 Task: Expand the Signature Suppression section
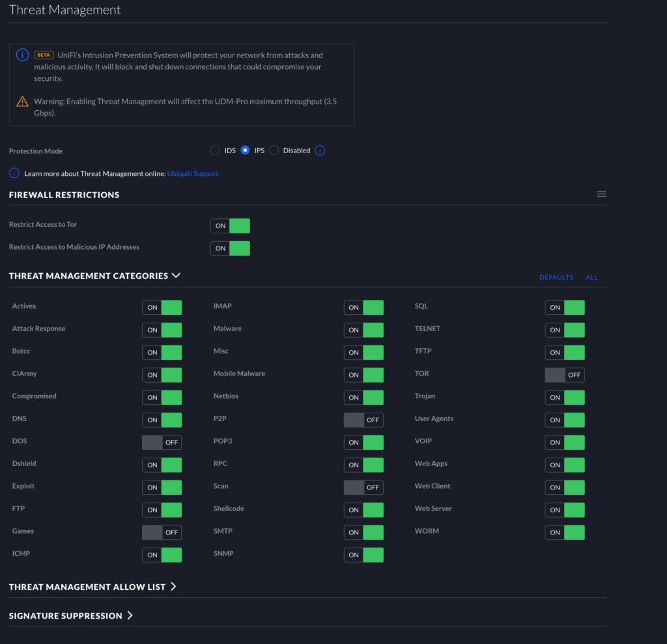[x=130, y=615]
